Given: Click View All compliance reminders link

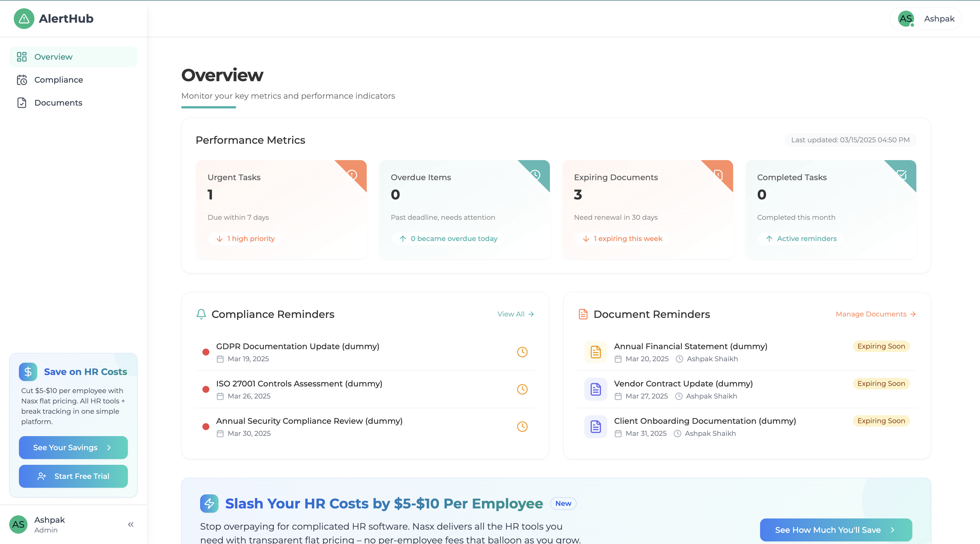Looking at the screenshot, I should pos(516,314).
